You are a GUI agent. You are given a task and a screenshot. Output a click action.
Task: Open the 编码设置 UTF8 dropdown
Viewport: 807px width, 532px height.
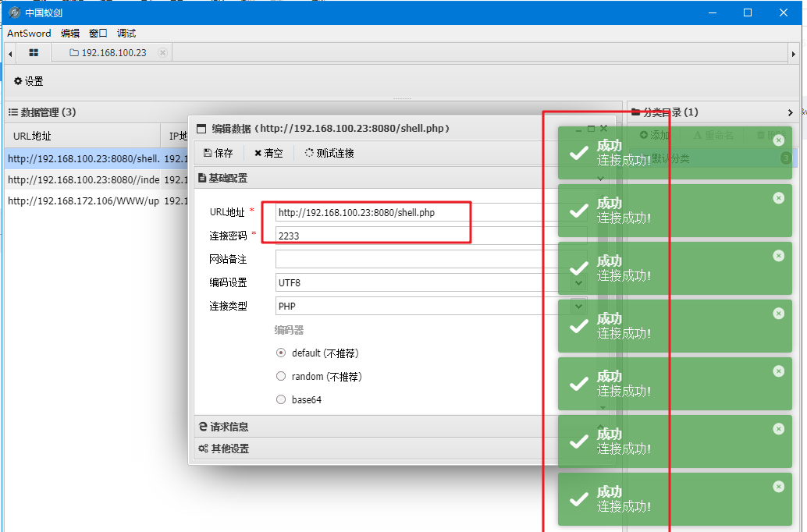click(x=578, y=282)
